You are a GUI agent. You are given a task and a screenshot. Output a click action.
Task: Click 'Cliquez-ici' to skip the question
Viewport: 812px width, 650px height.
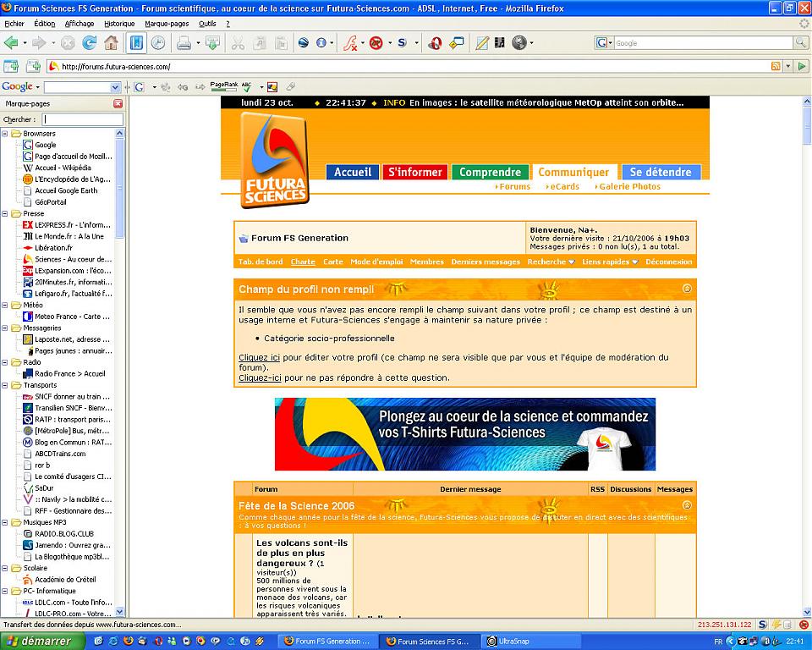260,377
